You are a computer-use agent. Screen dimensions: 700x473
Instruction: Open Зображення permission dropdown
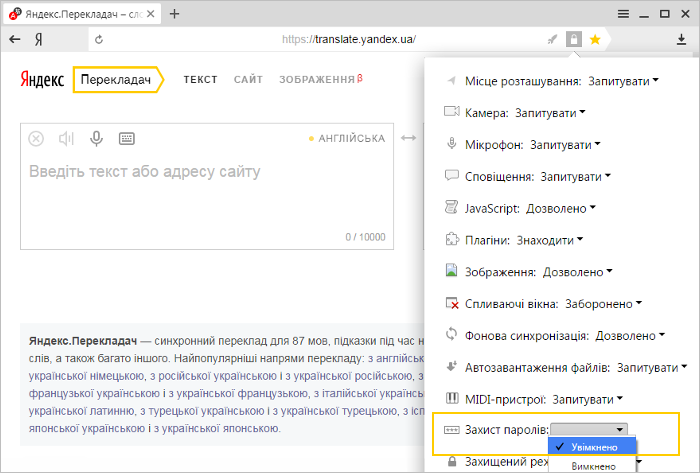578,272
